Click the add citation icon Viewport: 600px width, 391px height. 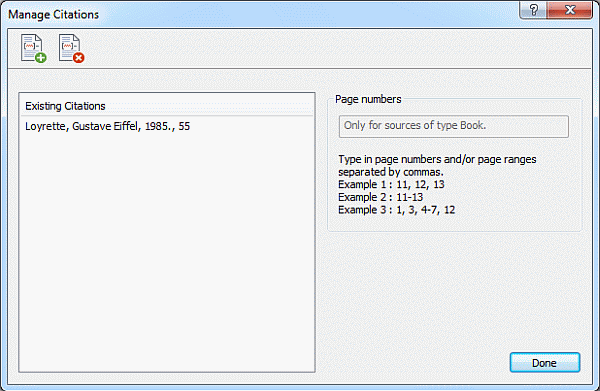tap(33, 48)
